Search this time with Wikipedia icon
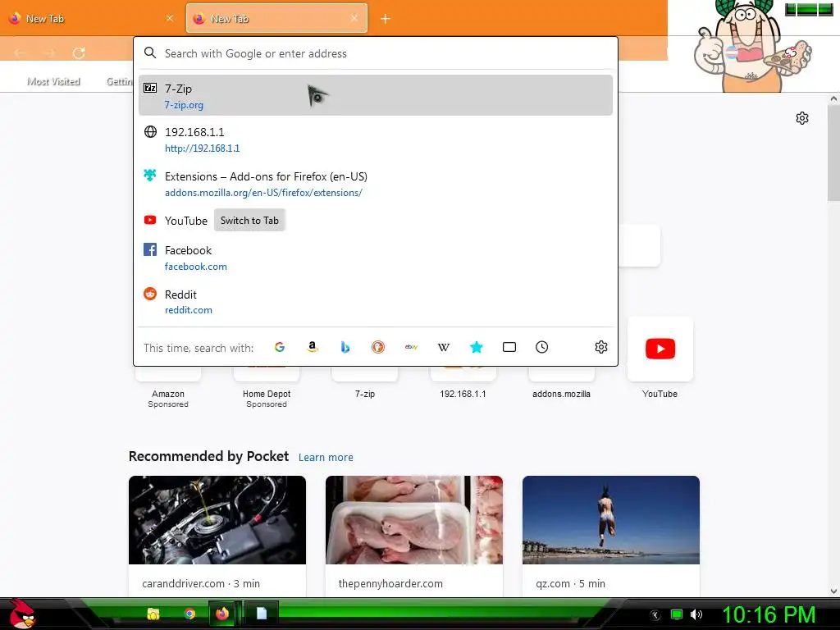840x630 pixels. pos(444,347)
